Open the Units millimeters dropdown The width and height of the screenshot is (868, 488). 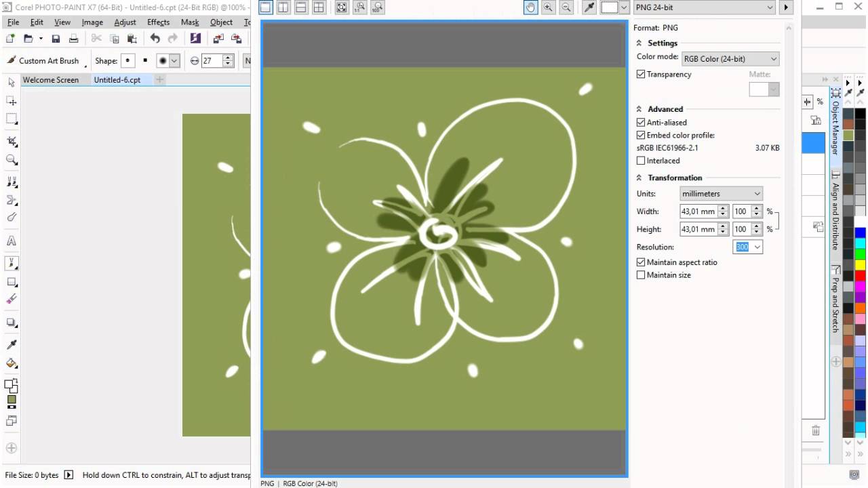[722, 194]
